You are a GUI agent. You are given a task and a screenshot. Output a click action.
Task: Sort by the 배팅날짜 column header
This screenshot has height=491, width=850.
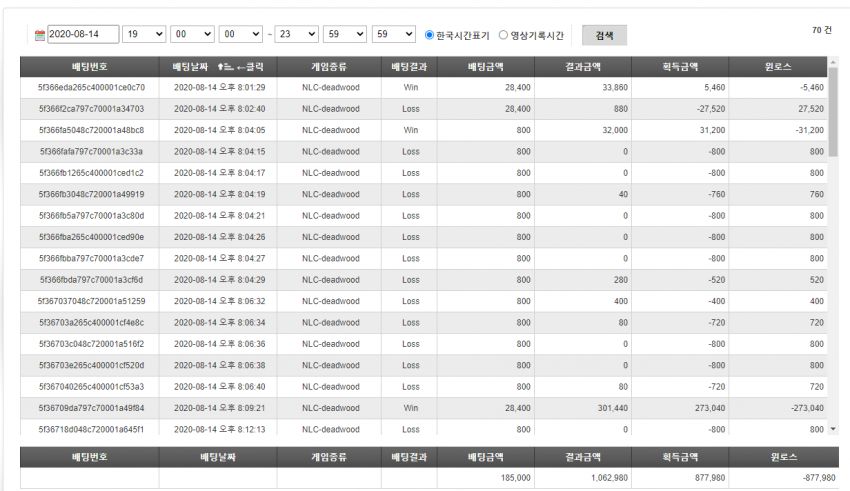pos(218,67)
